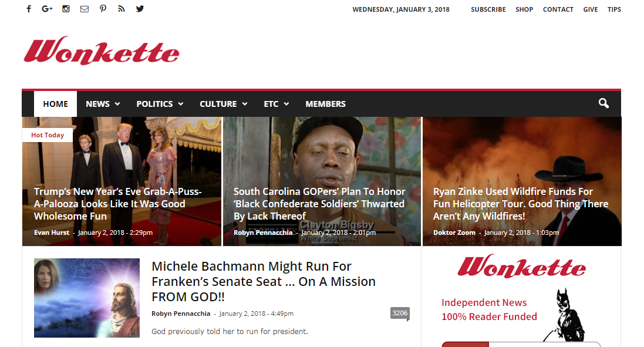The width and height of the screenshot is (644, 347).
Task: Click the email envelope icon
Action: click(84, 9)
